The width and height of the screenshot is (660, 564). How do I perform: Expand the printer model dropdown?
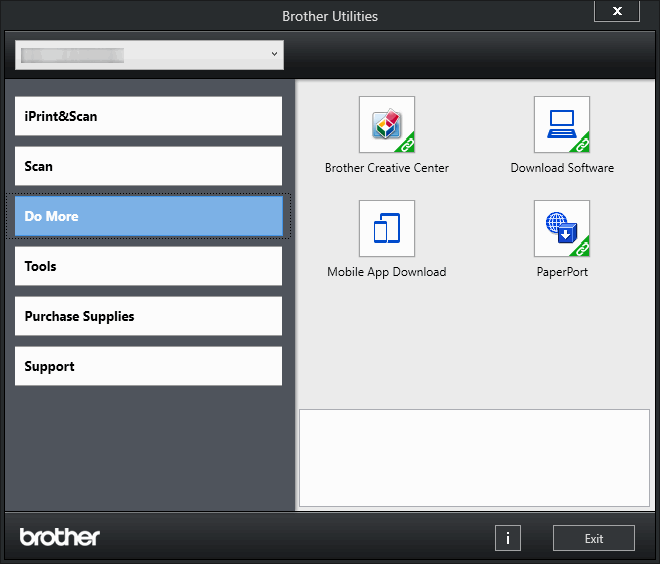tap(150, 55)
